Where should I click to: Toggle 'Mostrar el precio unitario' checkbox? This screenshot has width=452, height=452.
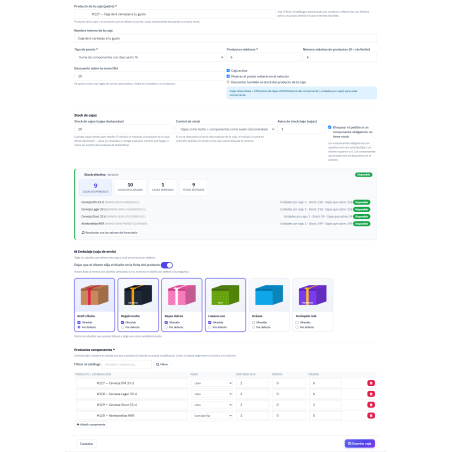pos(228,76)
